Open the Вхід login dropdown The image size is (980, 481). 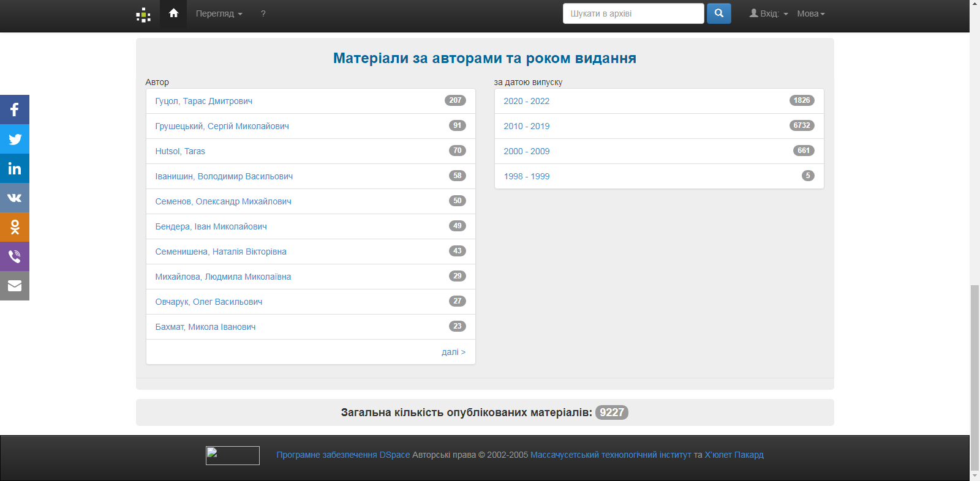[769, 13]
